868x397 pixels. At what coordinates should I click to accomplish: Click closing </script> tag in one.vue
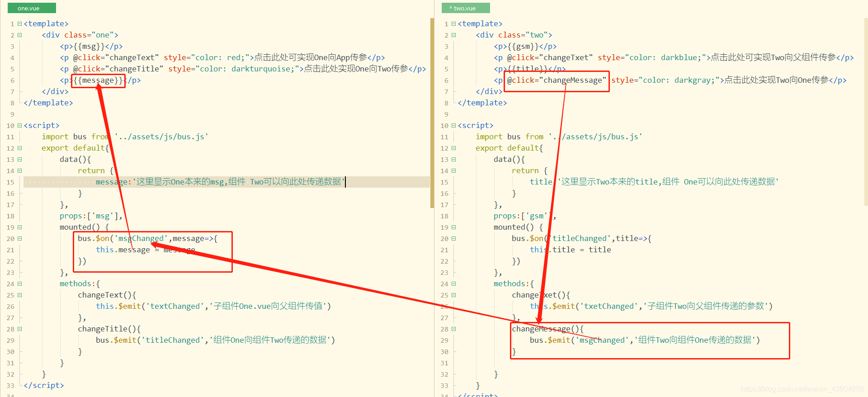[x=44, y=385]
